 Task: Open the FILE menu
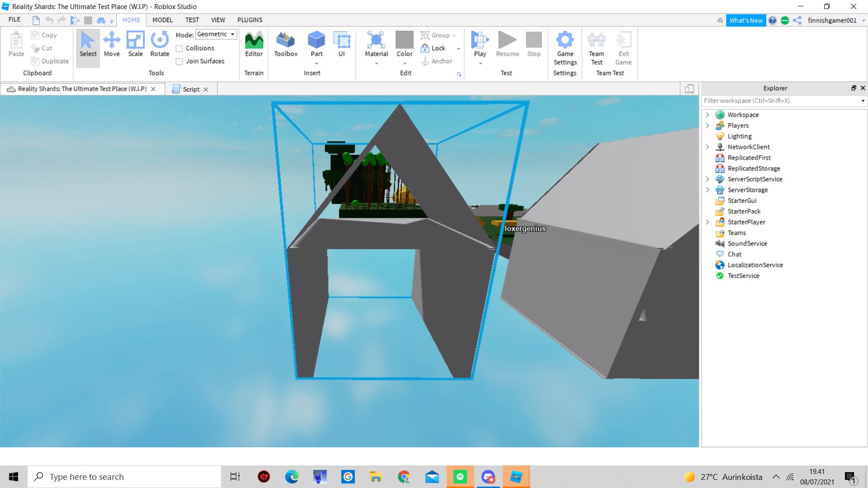[14, 20]
